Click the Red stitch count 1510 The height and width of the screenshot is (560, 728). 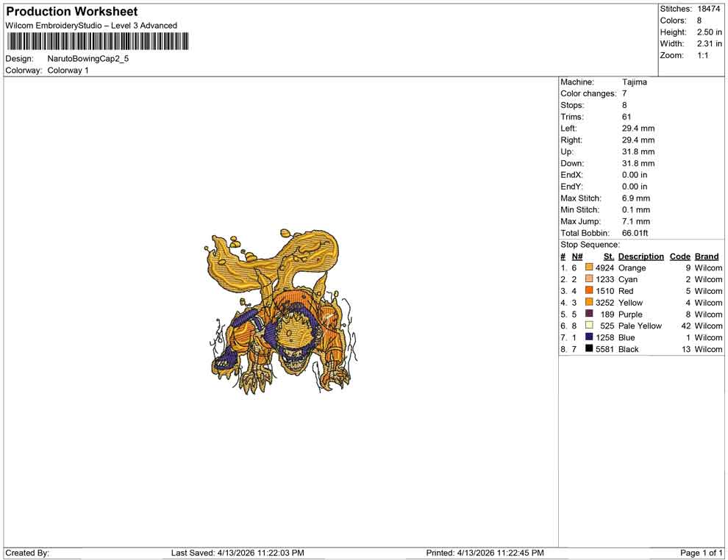pyautogui.click(x=604, y=291)
